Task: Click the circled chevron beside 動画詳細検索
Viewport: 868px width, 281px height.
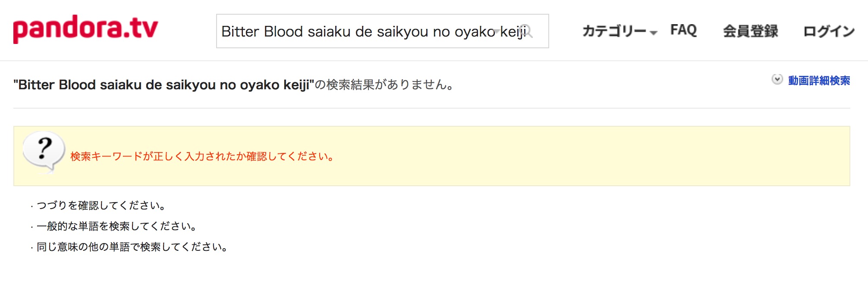Action: [777, 80]
